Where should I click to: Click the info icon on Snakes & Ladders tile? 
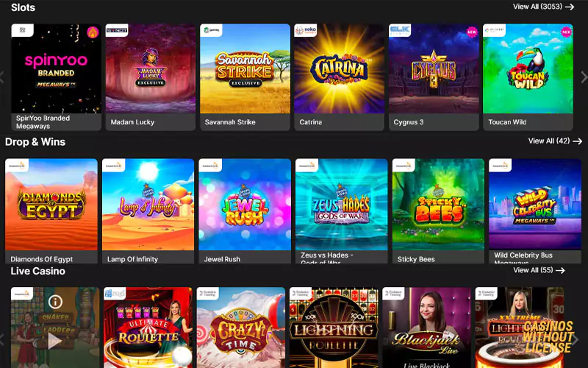(55, 302)
